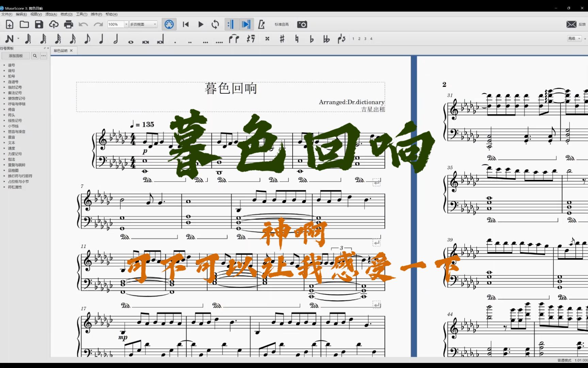588x368 pixels.
Task: Start playback with the Play button
Action: [201, 25]
